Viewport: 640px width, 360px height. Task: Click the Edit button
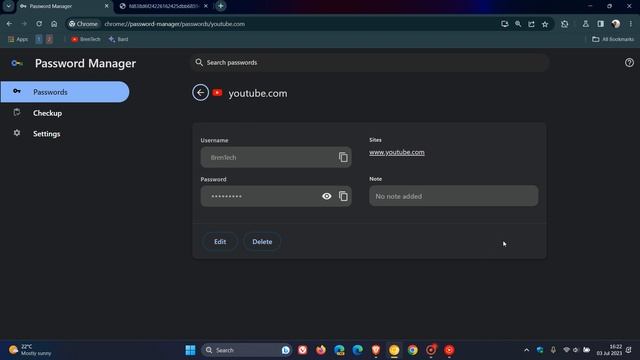click(220, 242)
